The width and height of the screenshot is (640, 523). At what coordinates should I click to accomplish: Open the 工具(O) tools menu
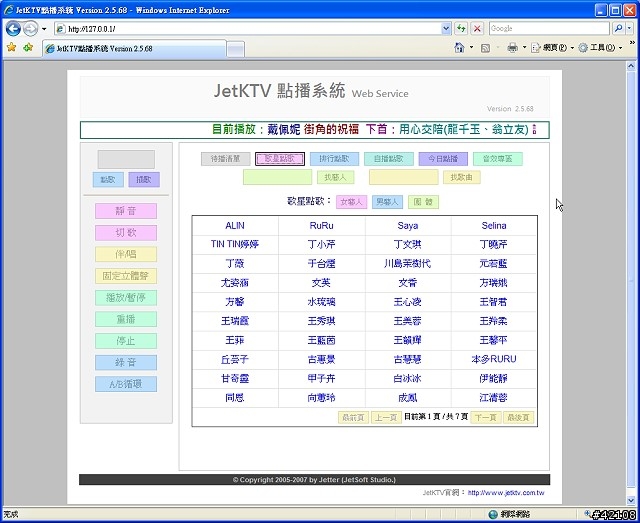(600, 48)
